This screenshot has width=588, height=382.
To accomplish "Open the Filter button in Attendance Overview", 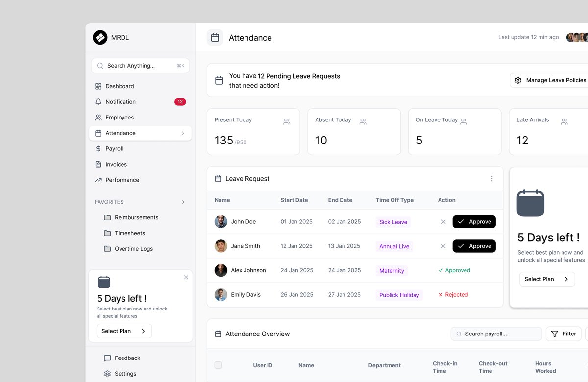I will pos(563,334).
